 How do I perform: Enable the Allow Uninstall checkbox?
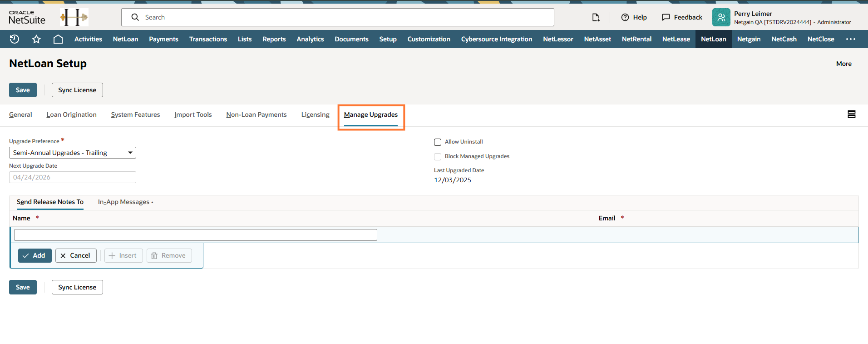[438, 142]
